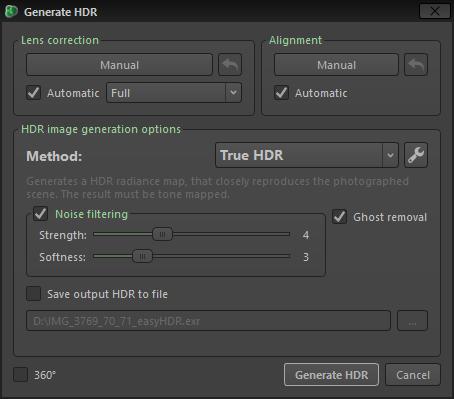Click the Strength slider handle

coord(162,234)
